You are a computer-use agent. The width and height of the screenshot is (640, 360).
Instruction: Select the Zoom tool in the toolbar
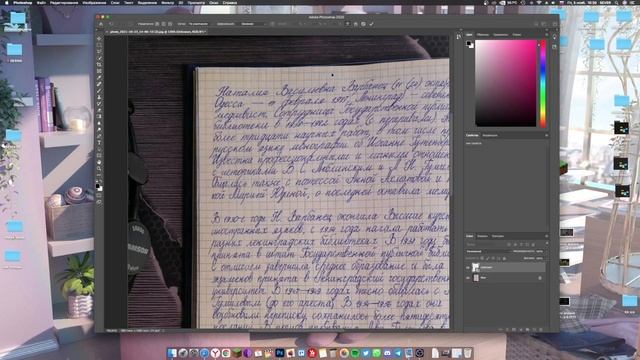(99, 169)
